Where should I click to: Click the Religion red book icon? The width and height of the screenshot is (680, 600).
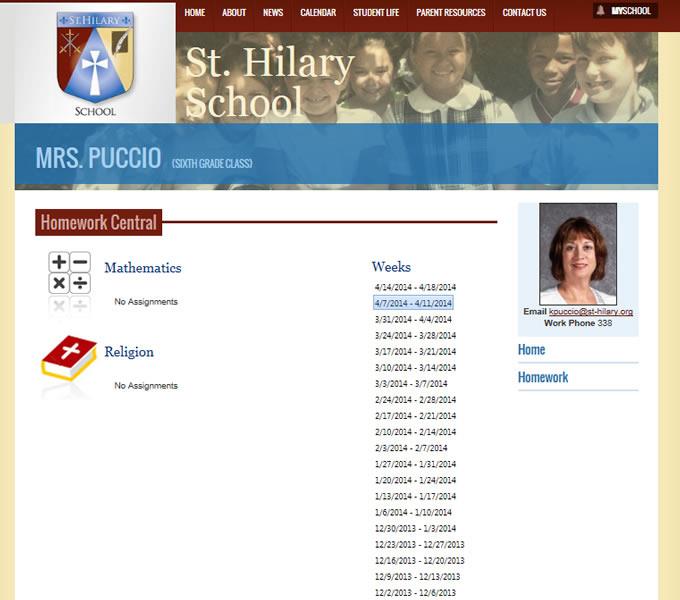69,359
